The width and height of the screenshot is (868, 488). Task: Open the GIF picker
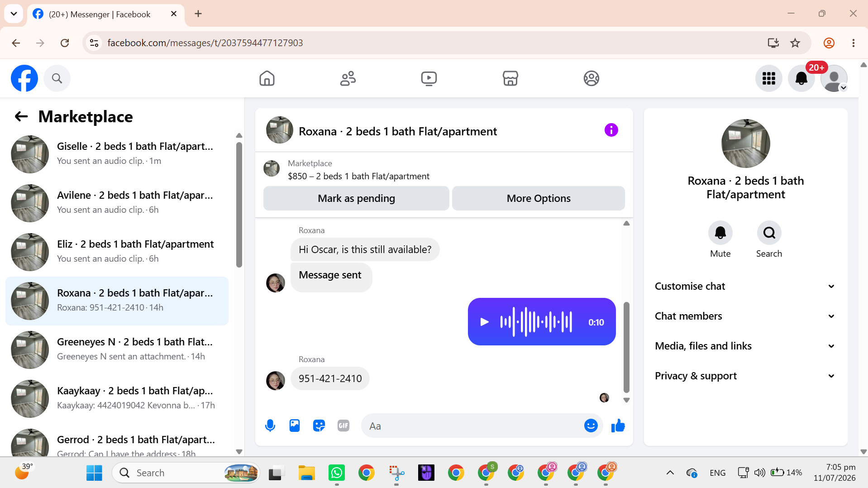point(343,426)
